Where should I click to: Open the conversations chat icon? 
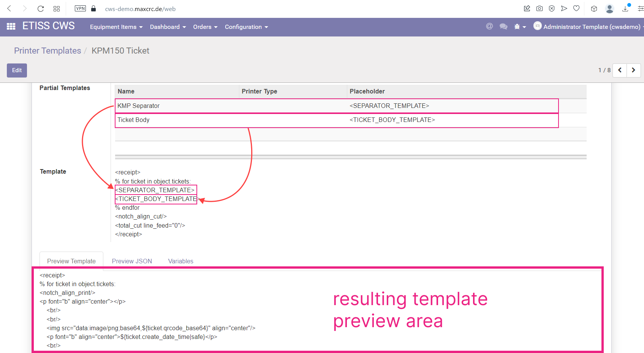pos(503,26)
